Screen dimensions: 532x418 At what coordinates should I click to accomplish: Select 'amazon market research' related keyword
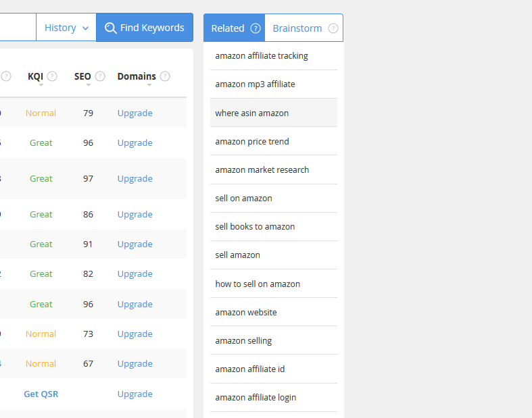point(274,170)
